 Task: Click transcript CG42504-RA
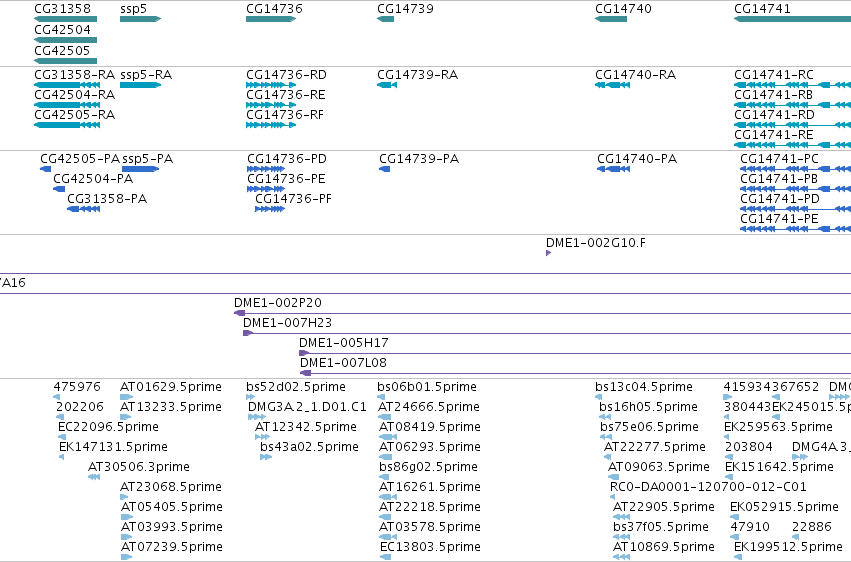[67, 105]
